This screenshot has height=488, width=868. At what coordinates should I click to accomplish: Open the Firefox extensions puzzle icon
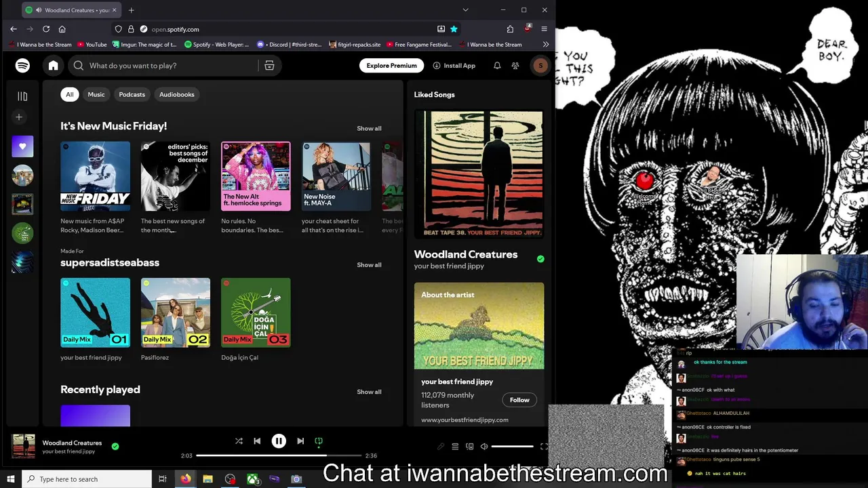coord(510,29)
